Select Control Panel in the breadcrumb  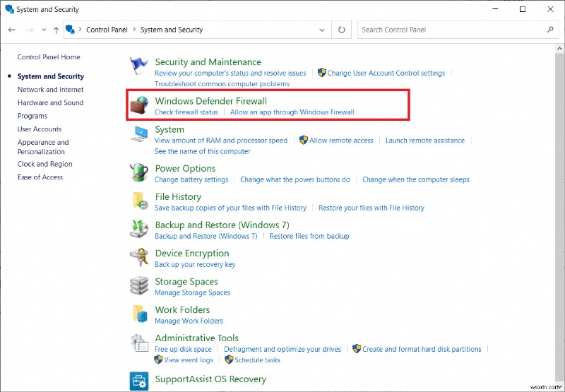[x=107, y=30]
